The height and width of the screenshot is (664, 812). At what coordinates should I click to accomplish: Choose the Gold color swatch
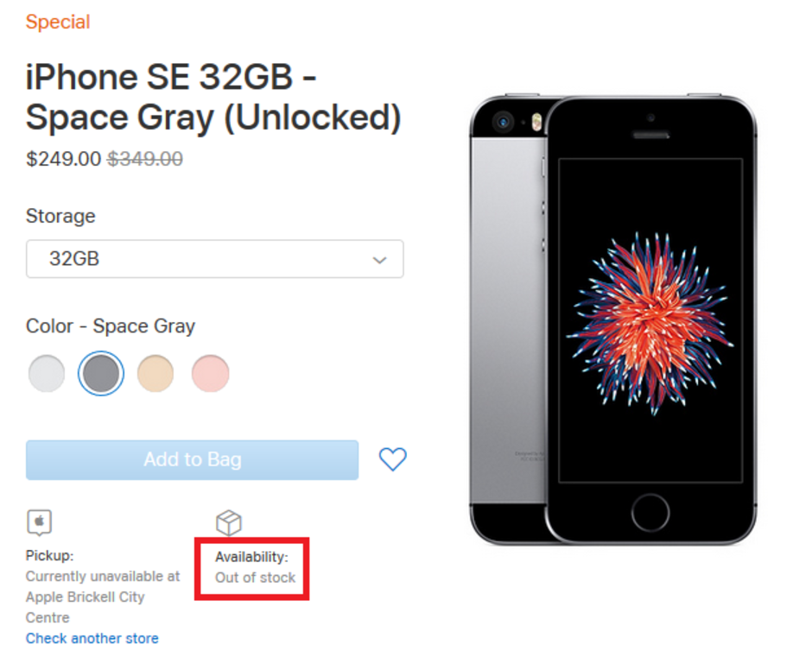155,374
